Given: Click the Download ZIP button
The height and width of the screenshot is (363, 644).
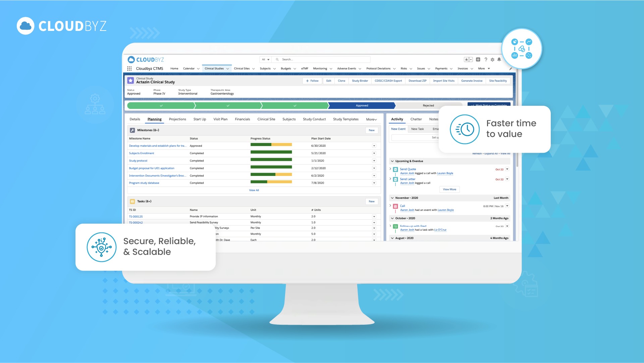Looking at the screenshot, I should coord(418,81).
